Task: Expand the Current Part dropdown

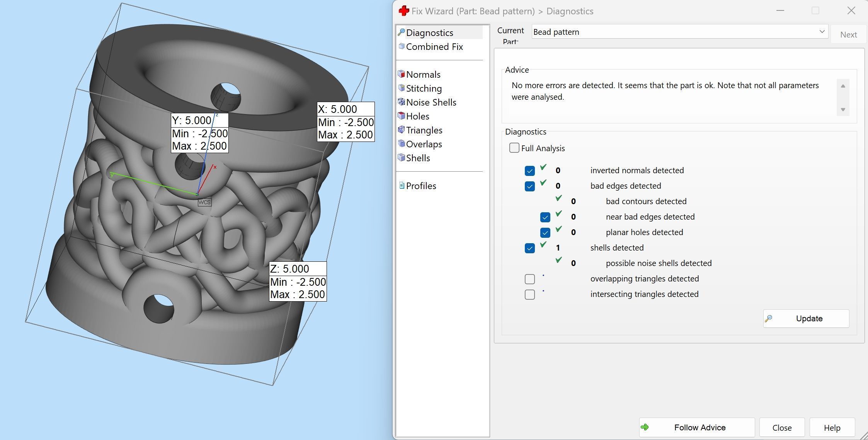Action: (x=822, y=32)
